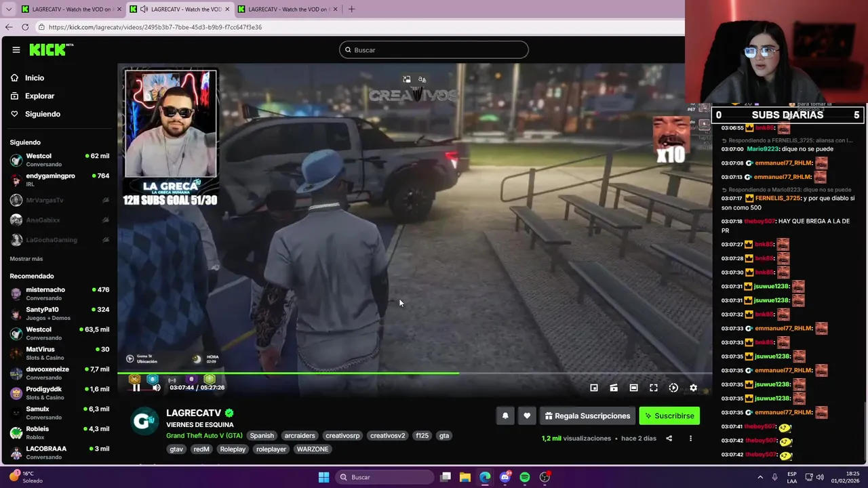
Task: Open Explorar in sidebar
Action: 60,96
